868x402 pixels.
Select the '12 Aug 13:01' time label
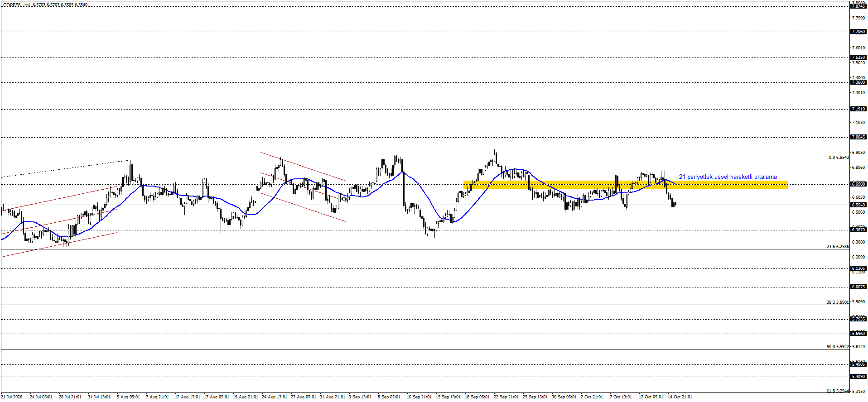coord(188,397)
